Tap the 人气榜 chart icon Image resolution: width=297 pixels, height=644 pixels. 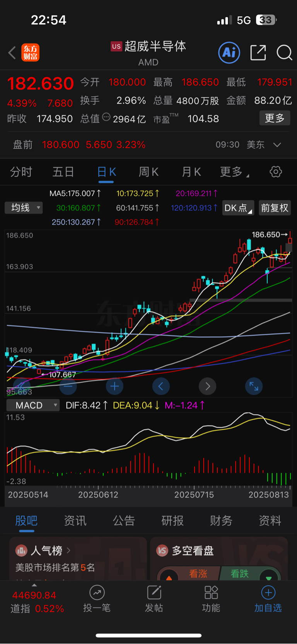[21, 550]
